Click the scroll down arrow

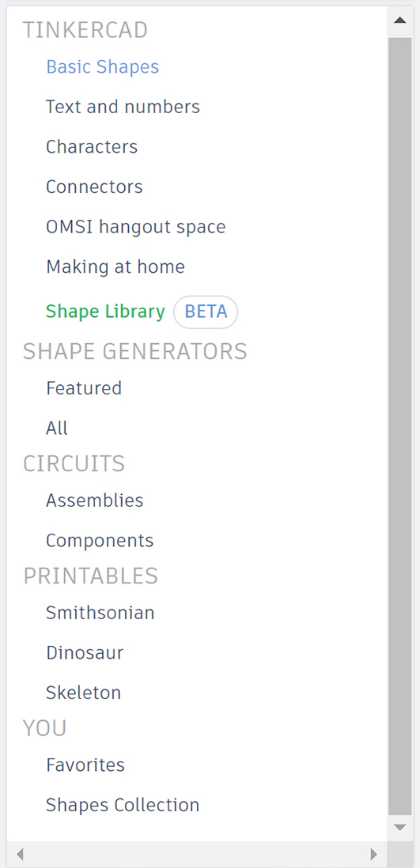point(400,827)
